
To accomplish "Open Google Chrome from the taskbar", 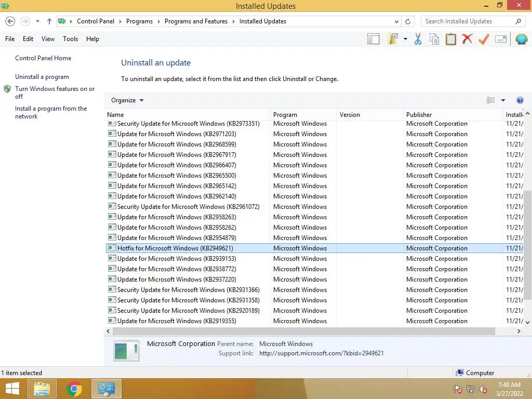I will (x=74, y=389).
